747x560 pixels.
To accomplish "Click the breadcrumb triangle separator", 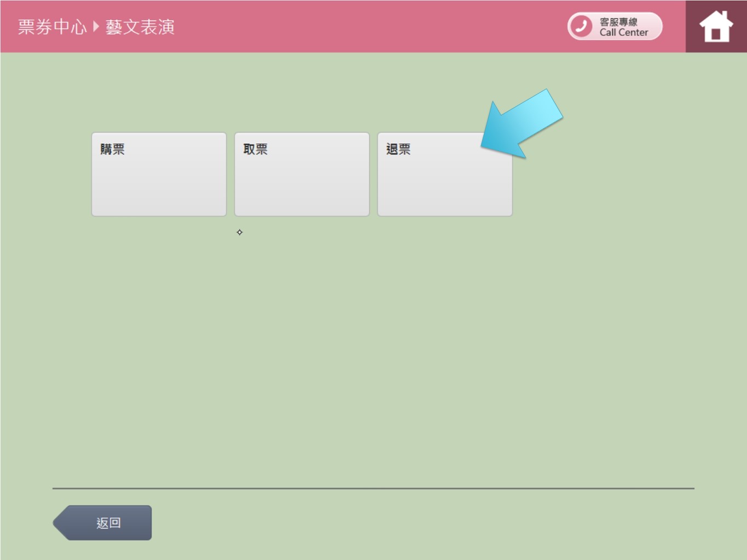I will point(96,26).
